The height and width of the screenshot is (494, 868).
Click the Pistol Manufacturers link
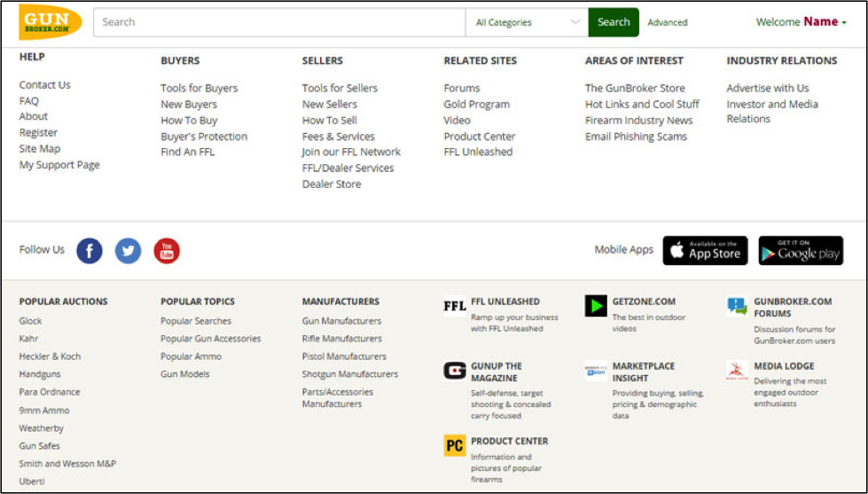point(344,357)
